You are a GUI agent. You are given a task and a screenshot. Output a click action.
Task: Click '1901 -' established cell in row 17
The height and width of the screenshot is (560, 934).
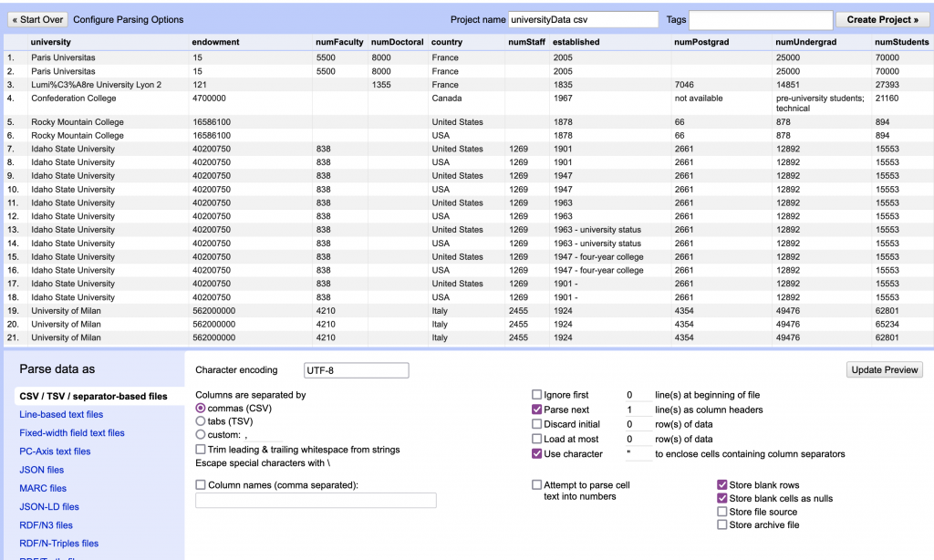pyautogui.click(x=566, y=284)
